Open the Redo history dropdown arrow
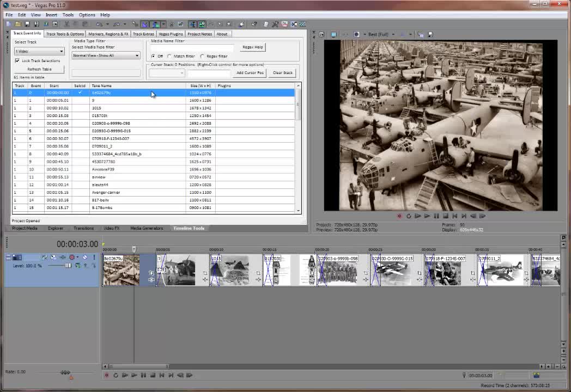The image size is (571, 392). (x=125, y=24)
